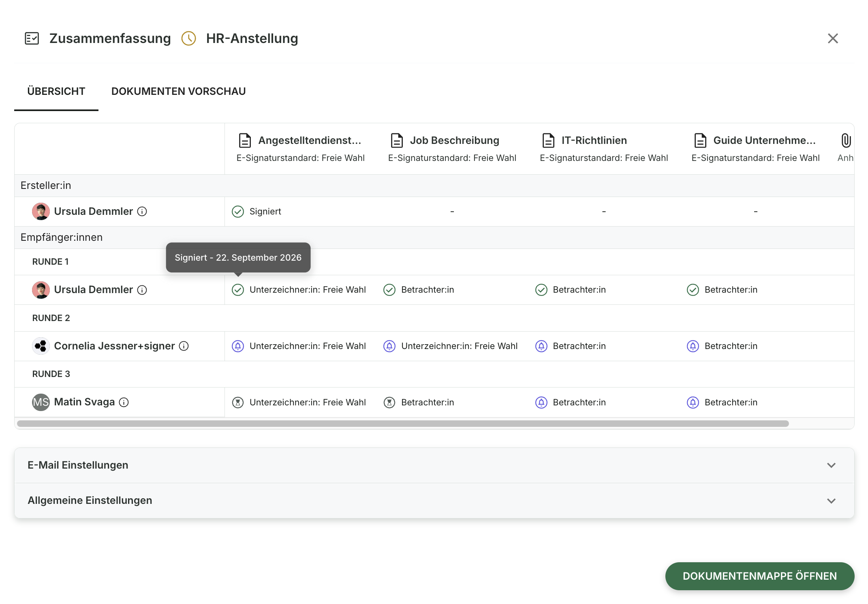The image size is (868, 604).
Task: Click green check icon beside Signiert
Action: (238, 212)
